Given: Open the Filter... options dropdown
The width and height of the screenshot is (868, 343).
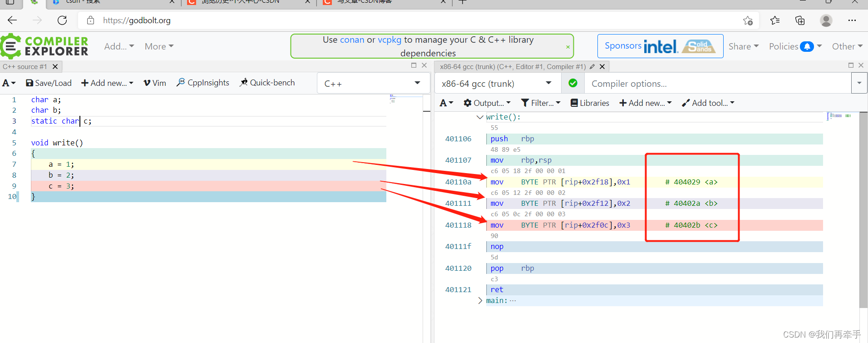Looking at the screenshot, I should pos(541,103).
